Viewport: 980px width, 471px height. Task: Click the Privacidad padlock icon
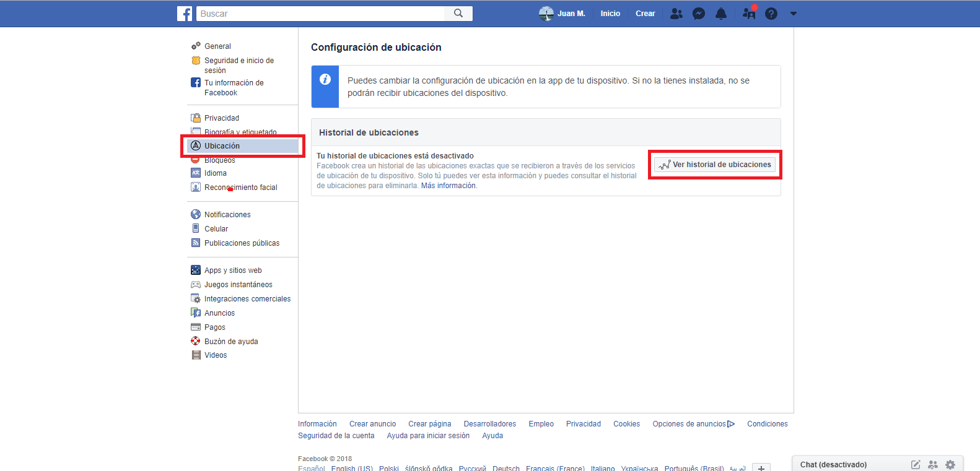[x=196, y=118]
